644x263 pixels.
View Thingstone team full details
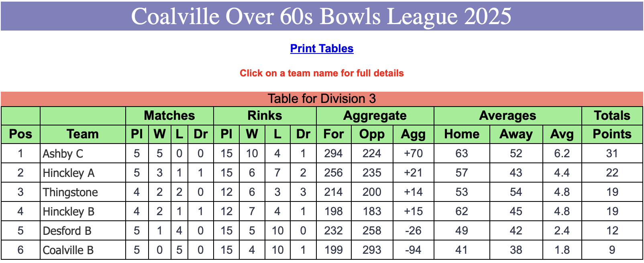pos(70,192)
